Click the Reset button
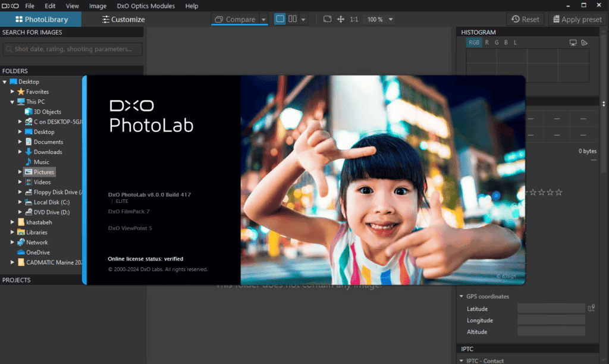 click(x=525, y=19)
